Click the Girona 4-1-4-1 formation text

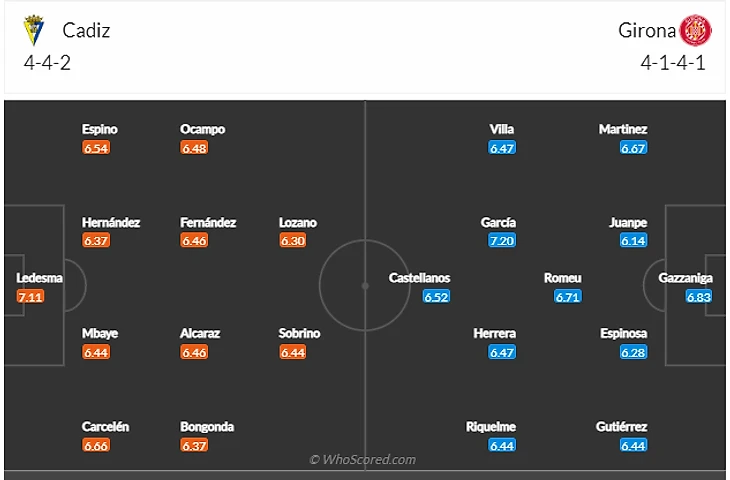point(675,63)
